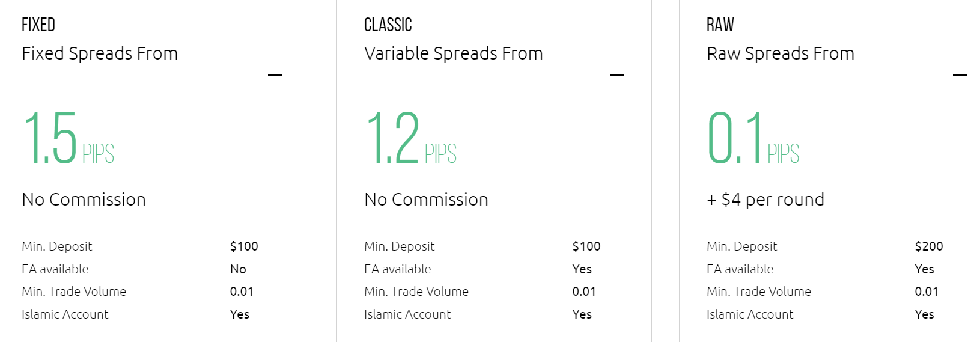Click the $100 Min. Deposit value for Fixed
The width and height of the screenshot is (980, 342).
click(244, 246)
